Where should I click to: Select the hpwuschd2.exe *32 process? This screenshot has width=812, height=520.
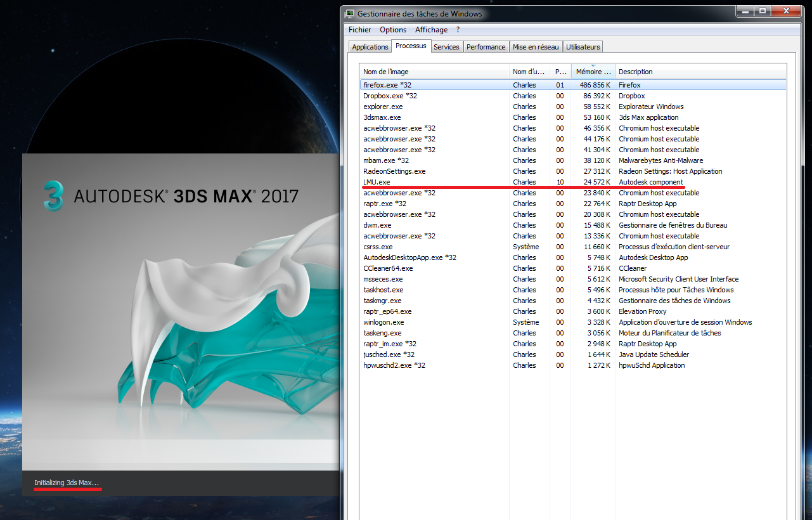click(x=573, y=365)
